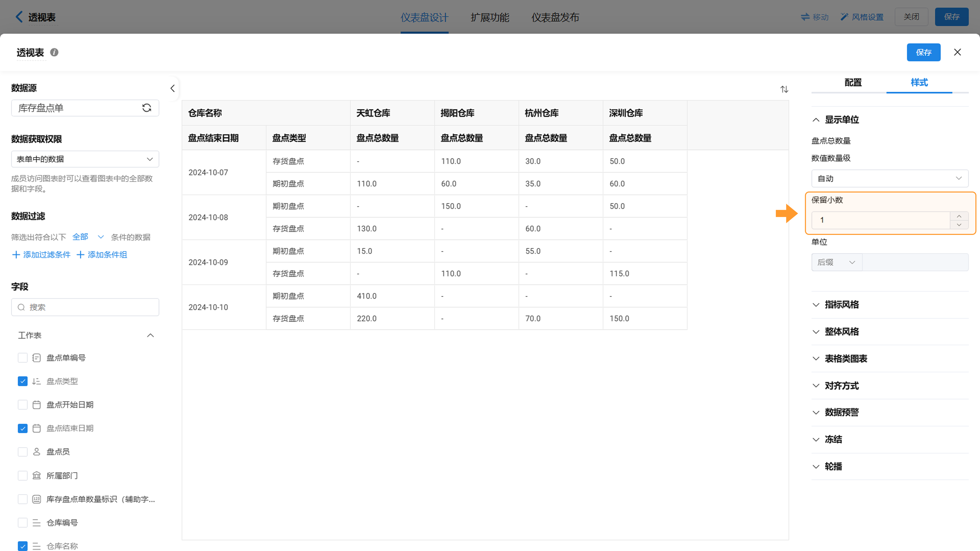Click the calendar icon beside 盘点结束日期
Screen dimensions: 980x551
36,428
